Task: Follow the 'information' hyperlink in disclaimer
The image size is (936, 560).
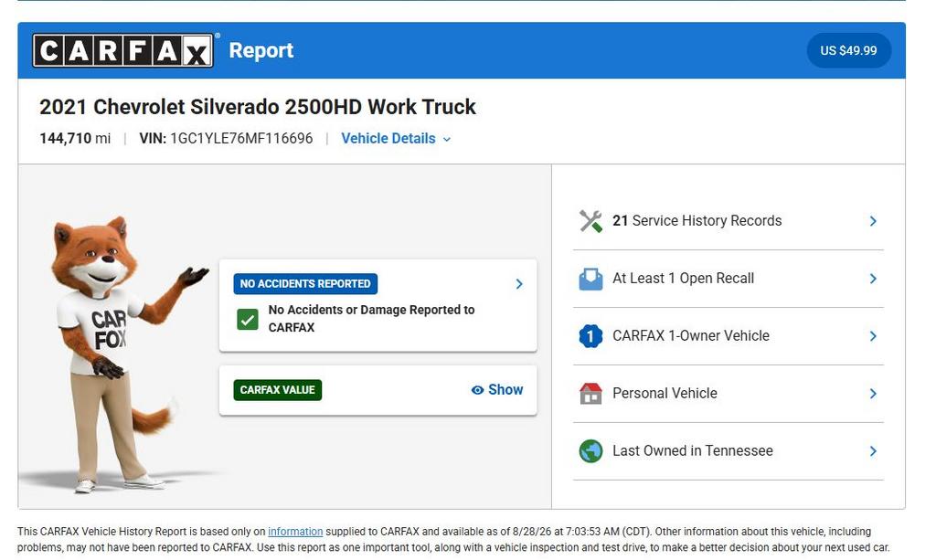Action: pos(295,532)
